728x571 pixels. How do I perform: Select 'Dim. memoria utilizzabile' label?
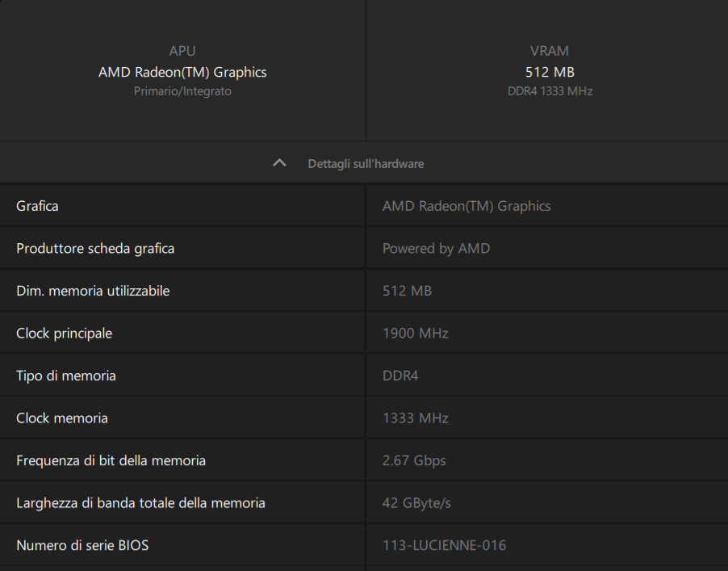pyautogui.click(x=93, y=291)
